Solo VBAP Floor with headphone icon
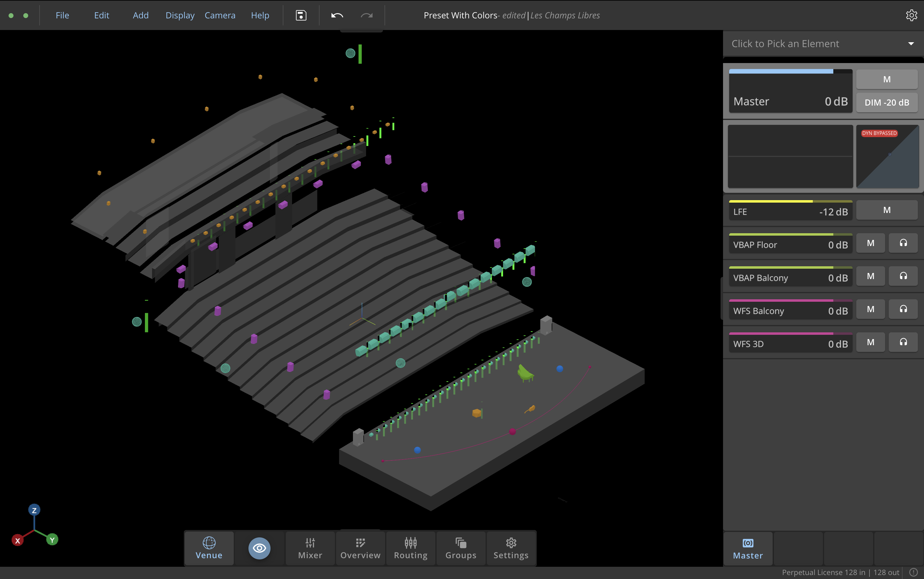The image size is (924, 579). (903, 243)
